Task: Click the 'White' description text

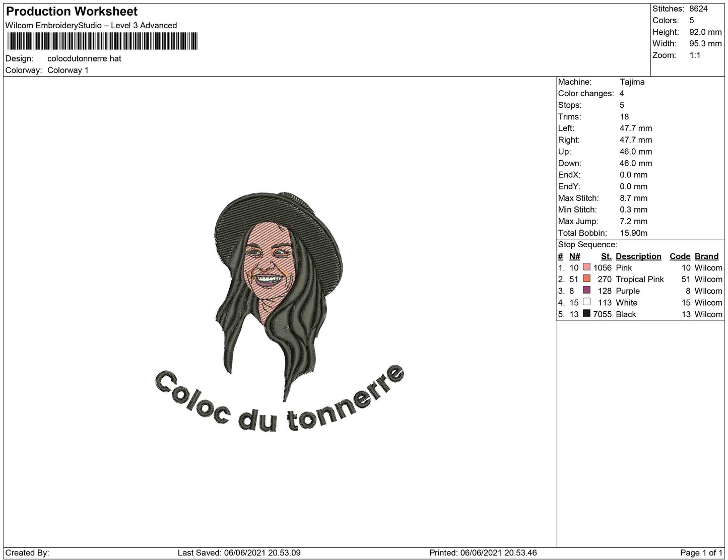Action: pyautogui.click(x=626, y=302)
